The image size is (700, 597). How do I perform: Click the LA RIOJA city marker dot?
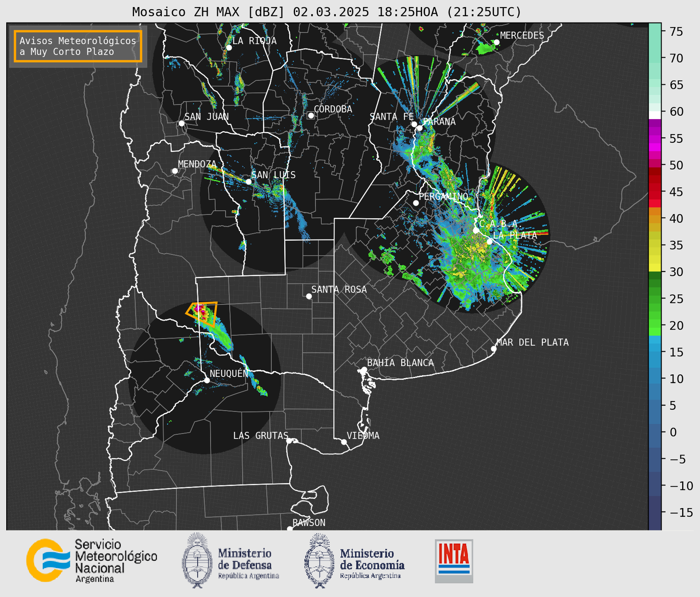click(229, 48)
